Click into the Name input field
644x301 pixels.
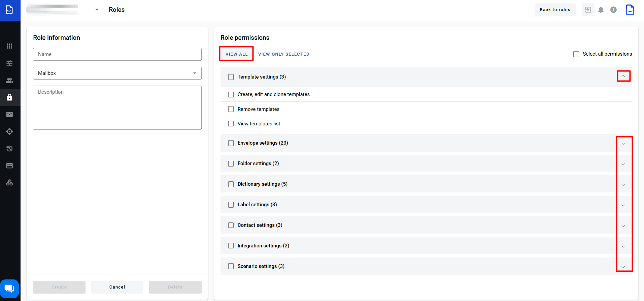tap(117, 54)
